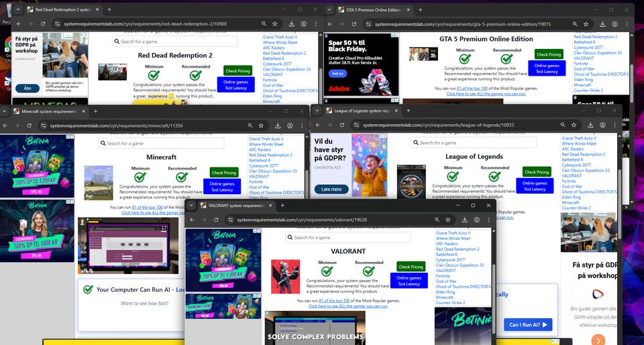This screenshot has width=644, height=345.
Task: Click Online games Test Latency for GTA 5
Action: click(x=546, y=69)
